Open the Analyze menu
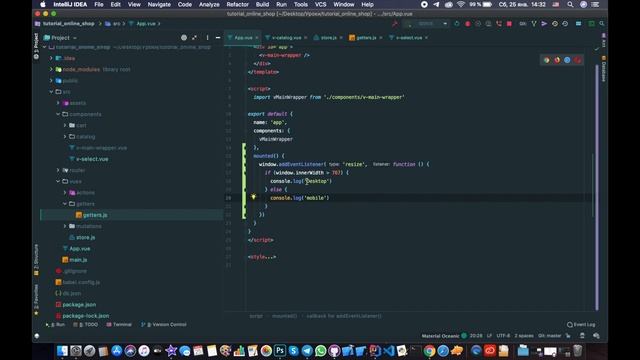The image size is (640, 360). [x=209, y=4]
